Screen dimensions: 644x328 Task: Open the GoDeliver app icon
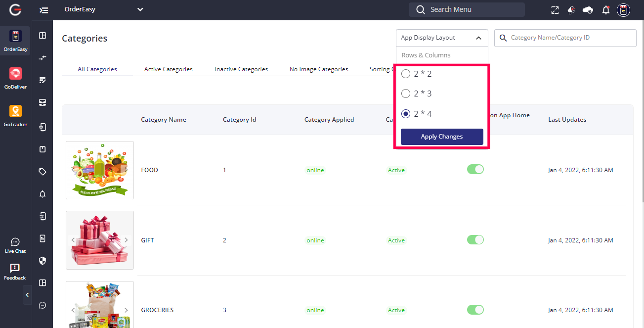[15, 74]
